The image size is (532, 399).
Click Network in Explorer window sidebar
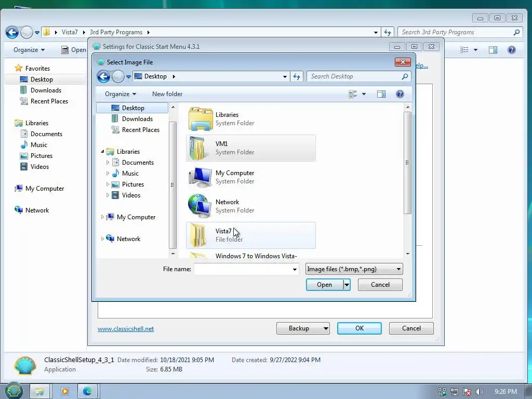tap(37, 210)
